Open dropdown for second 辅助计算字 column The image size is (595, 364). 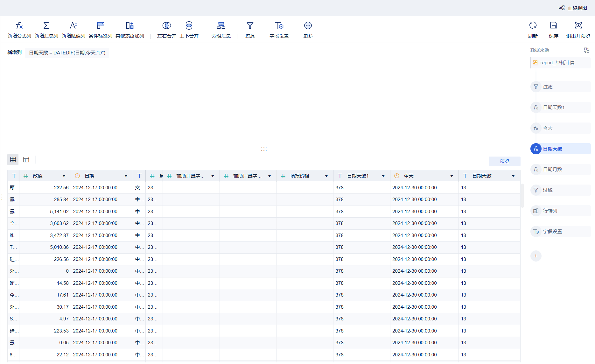[x=269, y=176]
